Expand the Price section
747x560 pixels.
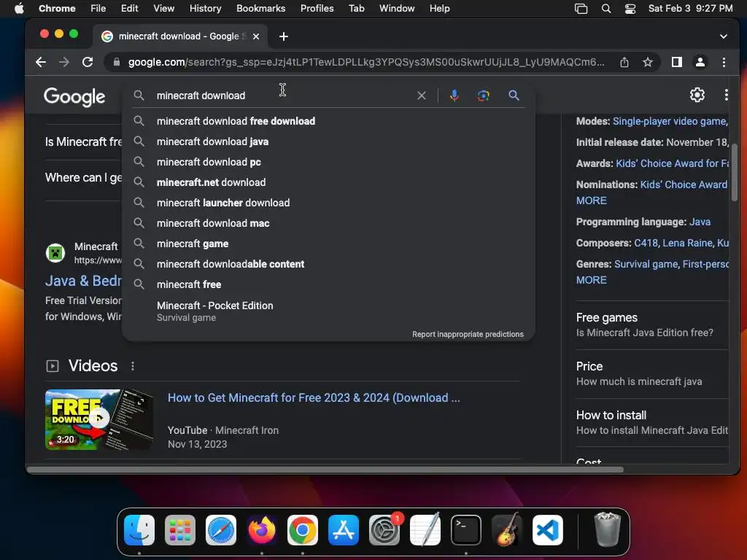pos(652,373)
